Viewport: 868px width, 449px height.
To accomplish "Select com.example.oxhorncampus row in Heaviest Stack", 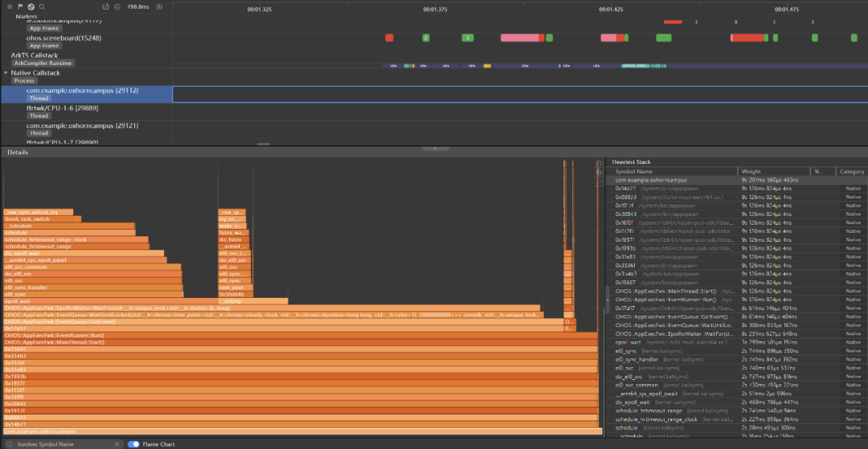I will [737, 180].
